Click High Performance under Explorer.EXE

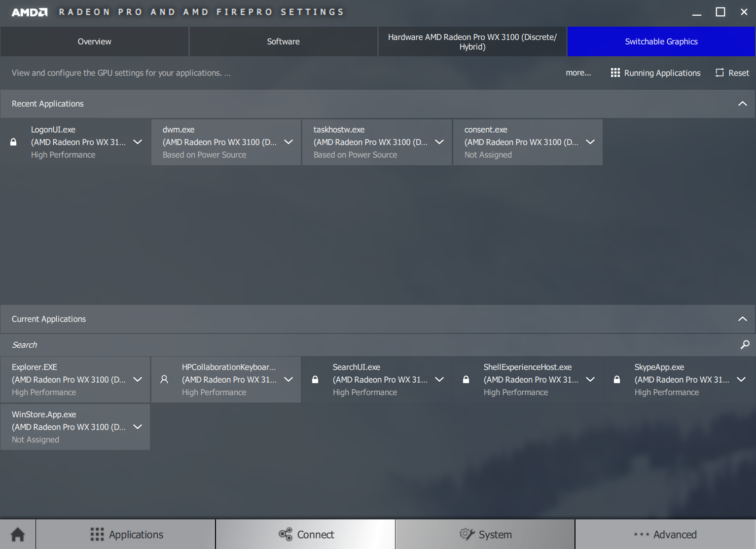pyautogui.click(x=44, y=392)
